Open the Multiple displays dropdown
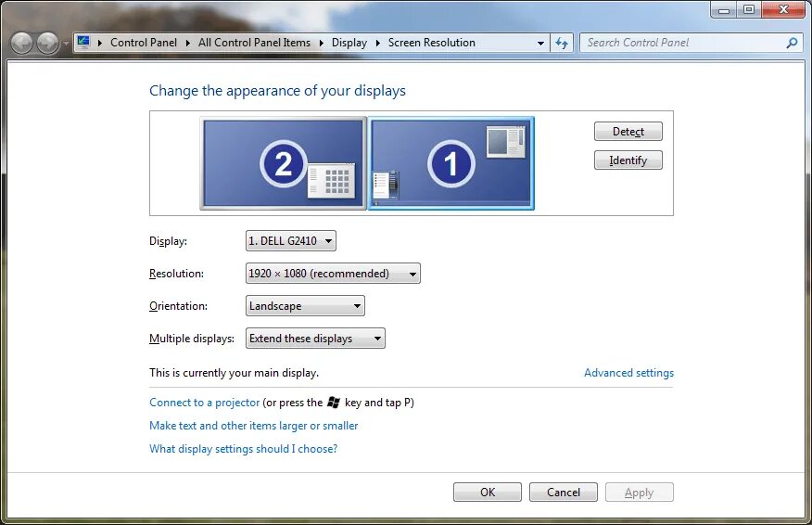This screenshot has width=812, height=525. pyautogui.click(x=315, y=339)
